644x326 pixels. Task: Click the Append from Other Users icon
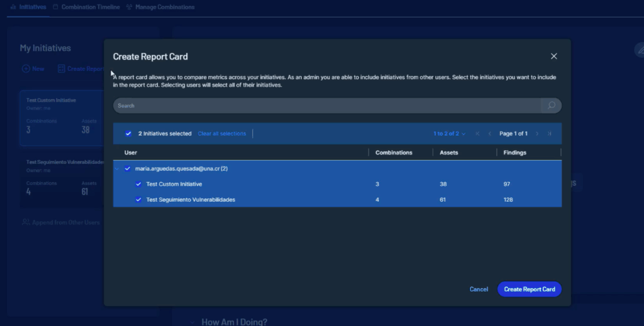pyautogui.click(x=26, y=222)
